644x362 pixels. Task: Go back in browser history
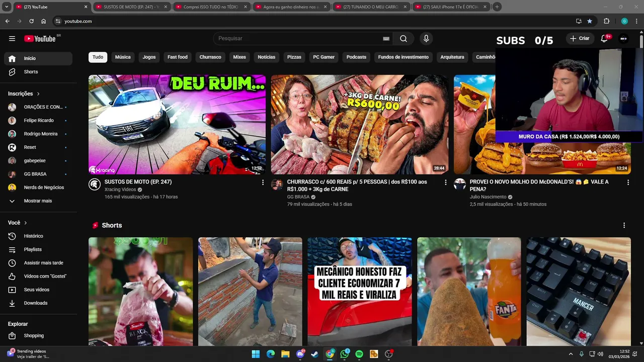[7, 21]
